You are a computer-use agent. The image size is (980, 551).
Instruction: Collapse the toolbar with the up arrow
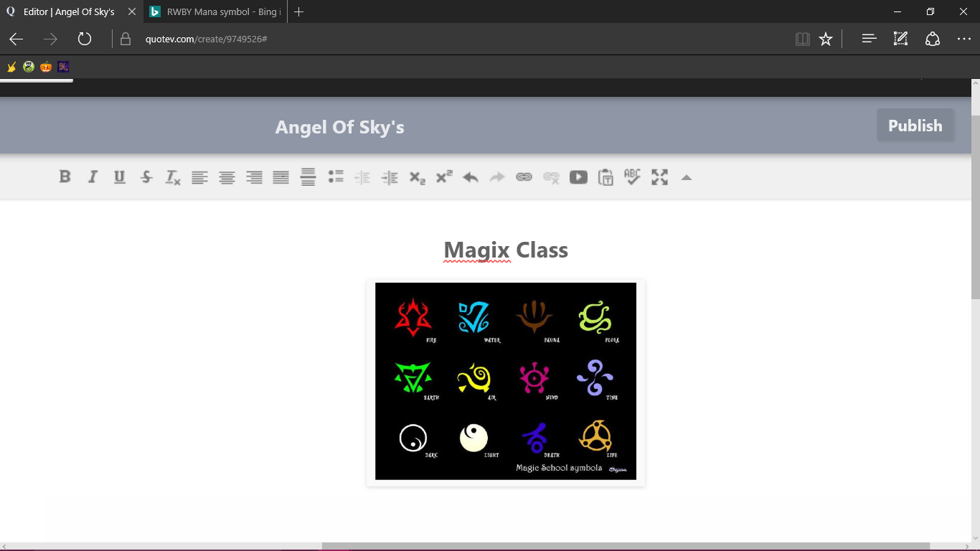pos(687,177)
